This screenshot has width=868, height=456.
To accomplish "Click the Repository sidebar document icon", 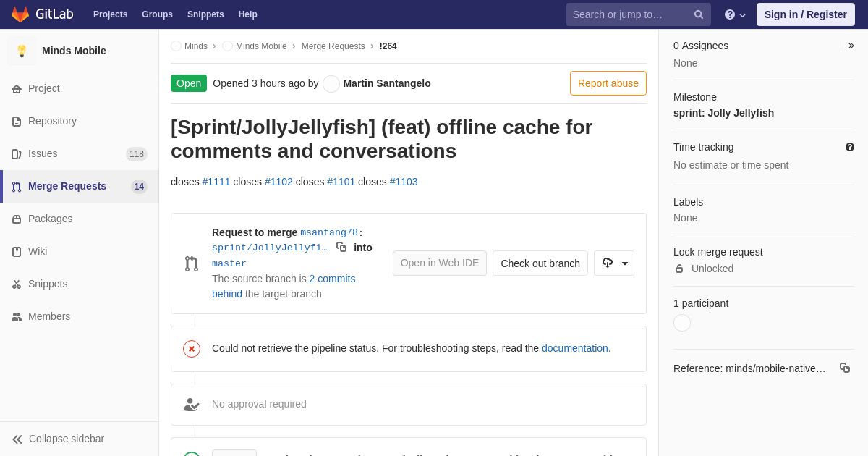I will 17,122.
